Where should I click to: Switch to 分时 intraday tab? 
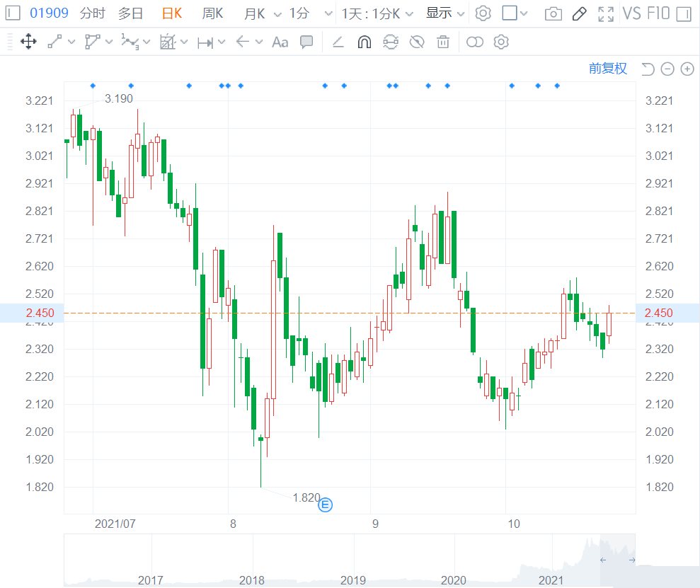(93, 13)
